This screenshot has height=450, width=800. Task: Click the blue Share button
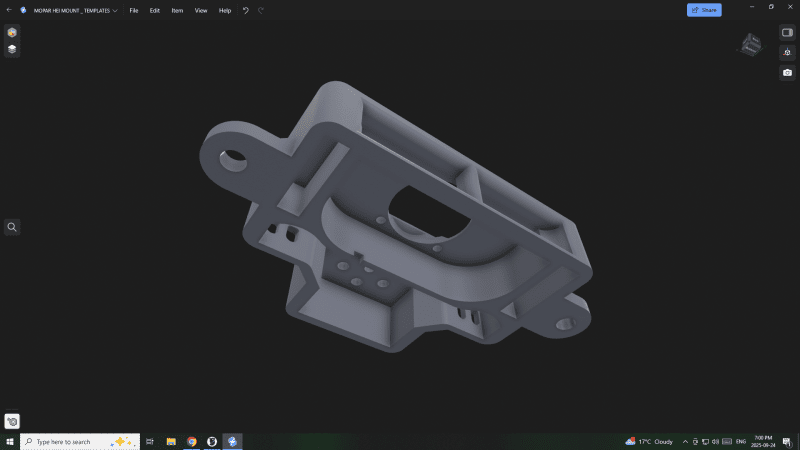coord(704,10)
